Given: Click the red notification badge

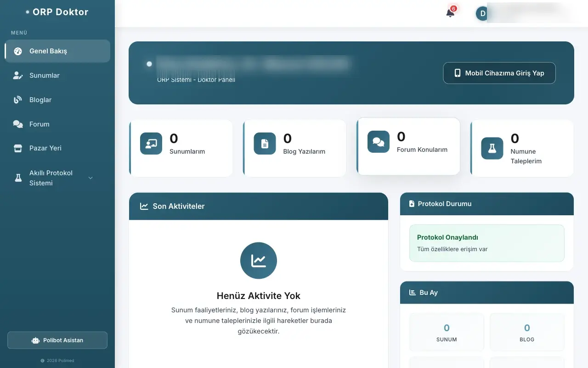Looking at the screenshot, I should click(x=453, y=9).
